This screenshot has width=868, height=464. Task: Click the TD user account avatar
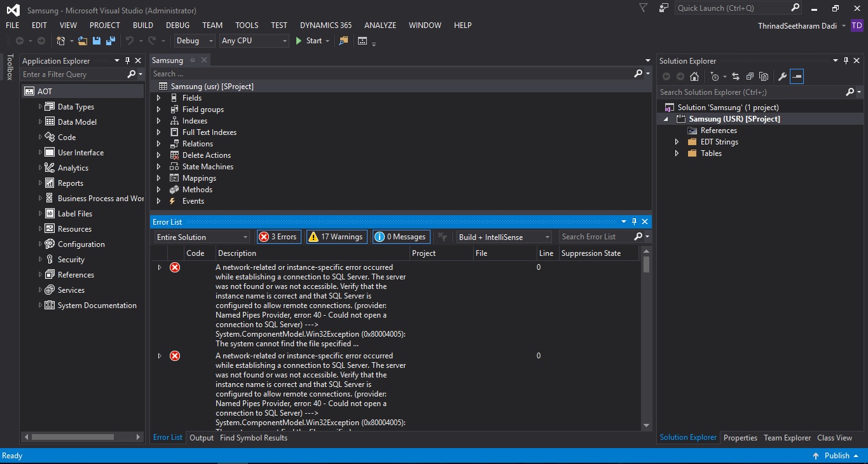(857, 25)
